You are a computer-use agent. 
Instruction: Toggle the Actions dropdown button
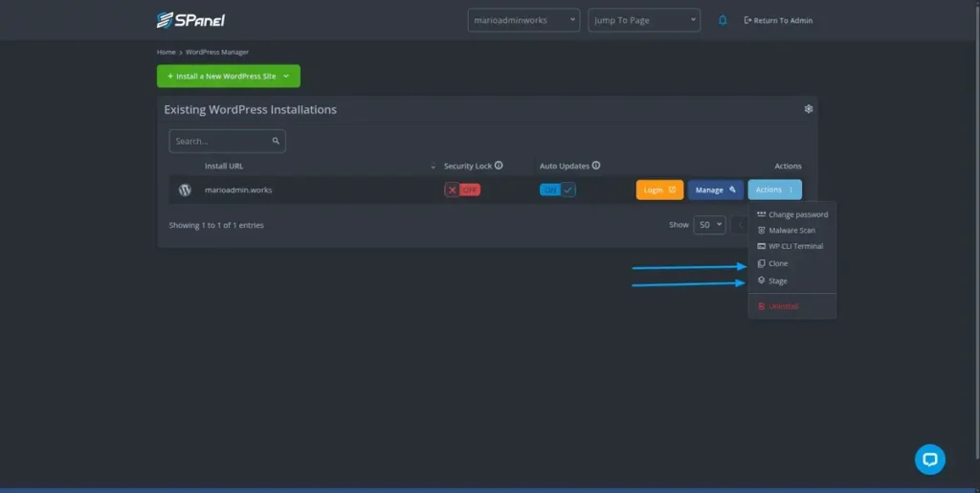(775, 190)
